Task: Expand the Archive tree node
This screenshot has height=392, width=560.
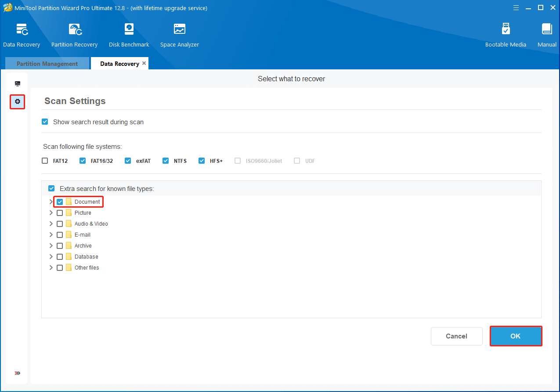Action: [51, 246]
